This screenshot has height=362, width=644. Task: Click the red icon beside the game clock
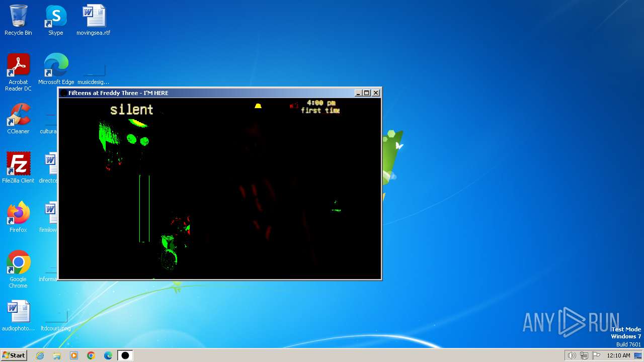294,106
